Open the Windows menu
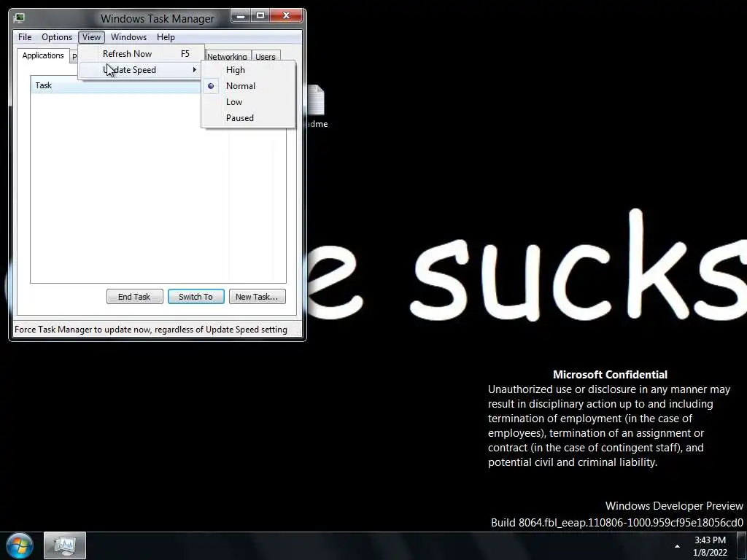This screenshot has height=560, width=747. (x=128, y=37)
